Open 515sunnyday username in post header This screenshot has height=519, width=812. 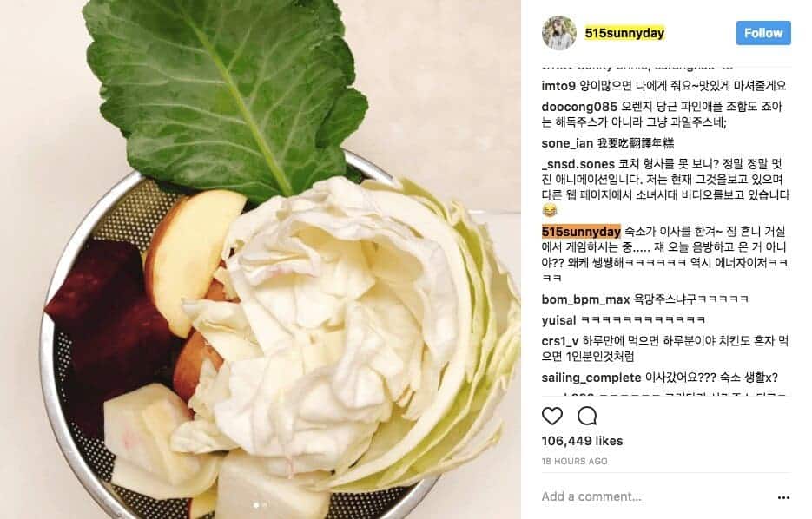coord(624,33)
